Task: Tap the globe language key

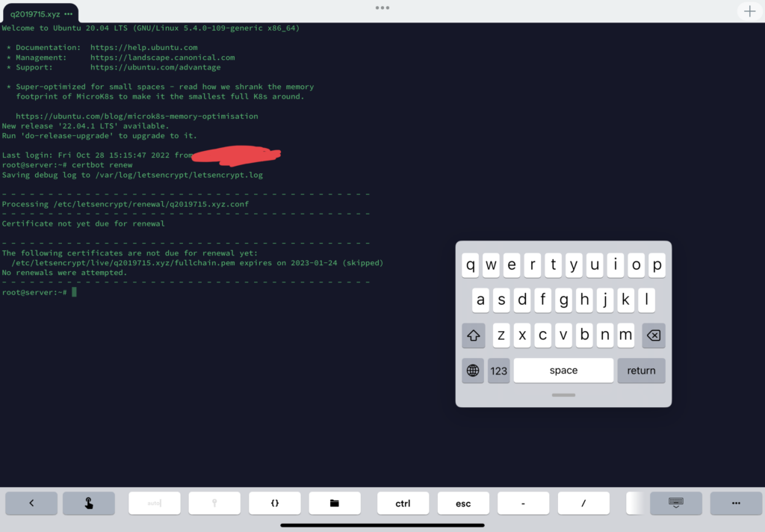Action: (473, 371)
